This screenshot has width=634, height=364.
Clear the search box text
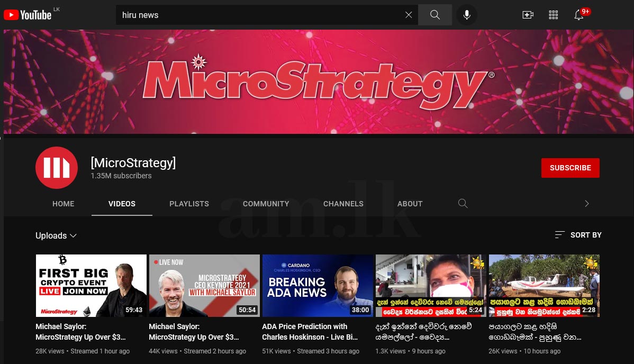[x=409, y=15]
